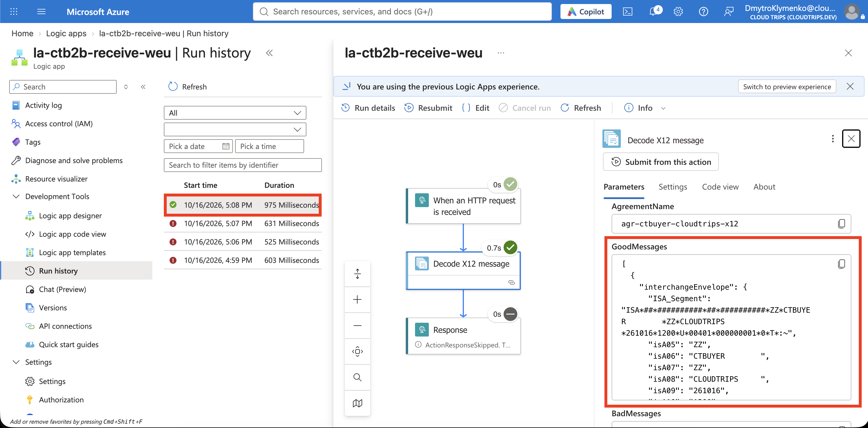868x428 pixels.
Task: Search the workflow canvas magnifier
Action: click(x=357, y=377)
